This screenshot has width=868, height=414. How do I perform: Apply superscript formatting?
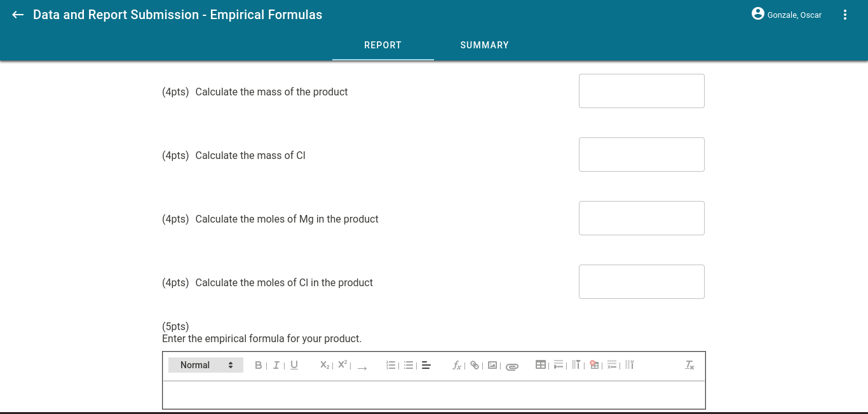[x=342, y=364]
